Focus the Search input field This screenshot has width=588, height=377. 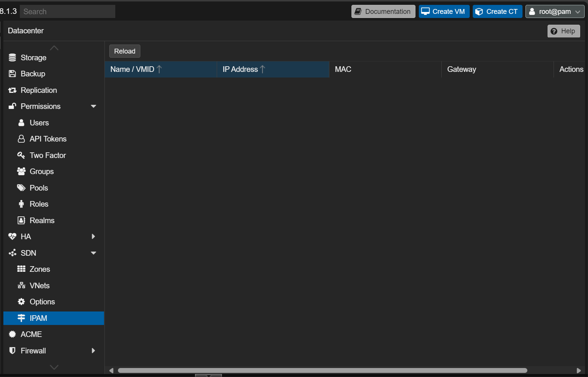[x=68, y=12]
